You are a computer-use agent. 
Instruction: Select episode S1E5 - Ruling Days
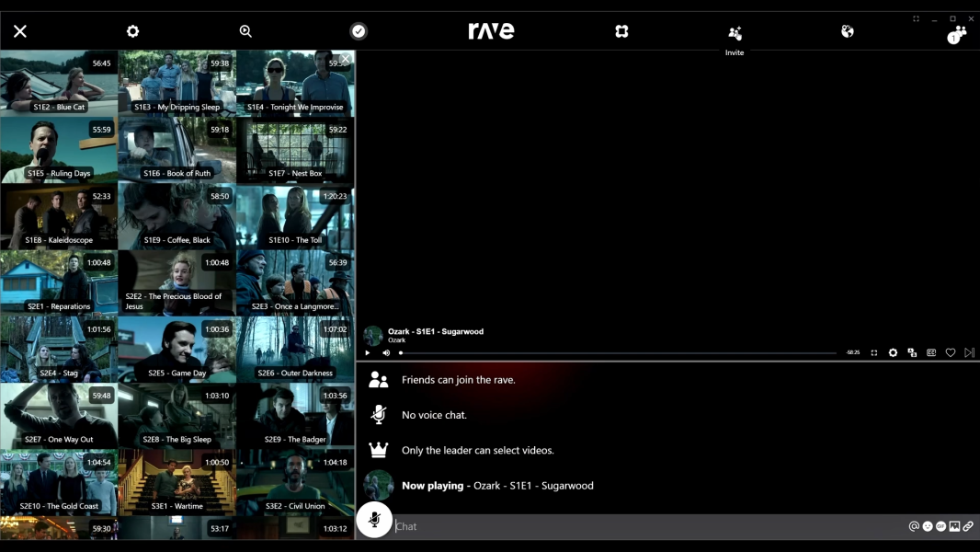coord(59,150)
